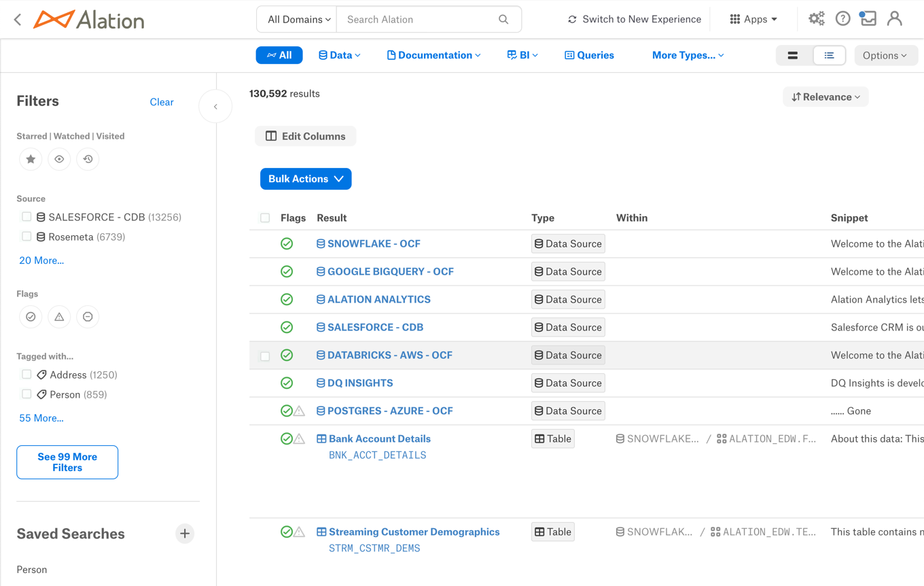Open the More Types dropdown
This screenshot has height=586, width=924.
(688, 55)
